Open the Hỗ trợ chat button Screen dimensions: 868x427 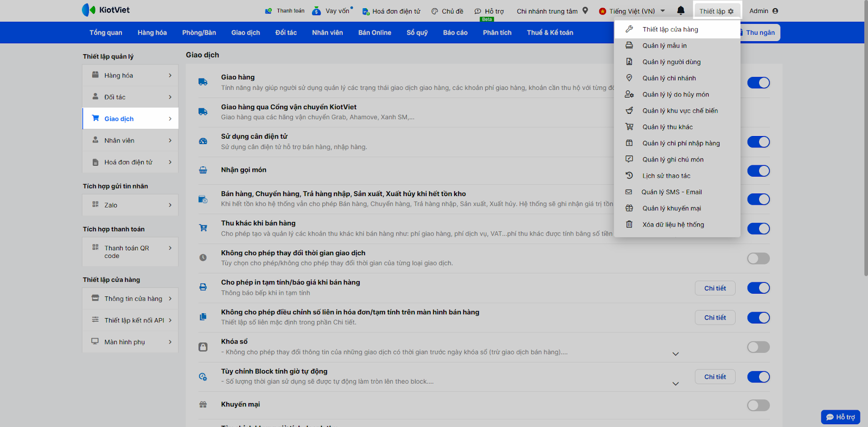pyautogui.click(x=840, y=417)
